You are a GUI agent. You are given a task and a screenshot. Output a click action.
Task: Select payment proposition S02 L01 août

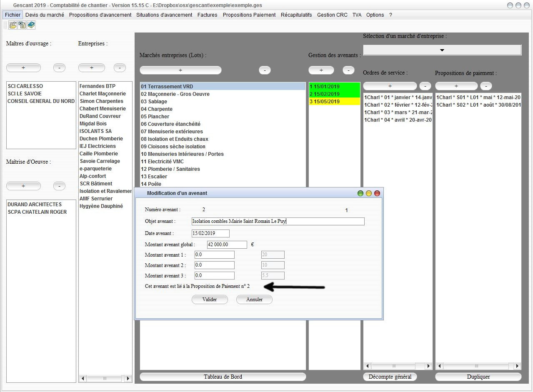(478, 105)
